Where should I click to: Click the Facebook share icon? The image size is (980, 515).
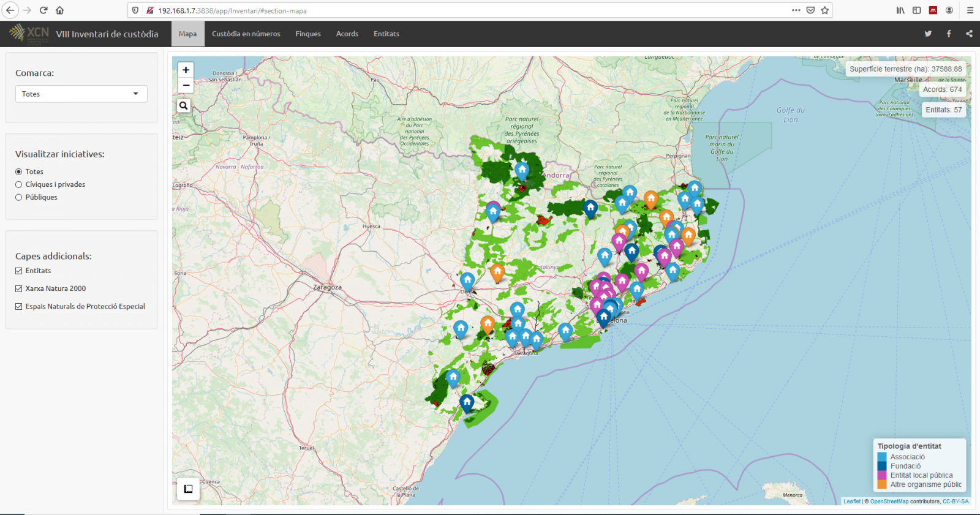[x=949, y=34]
